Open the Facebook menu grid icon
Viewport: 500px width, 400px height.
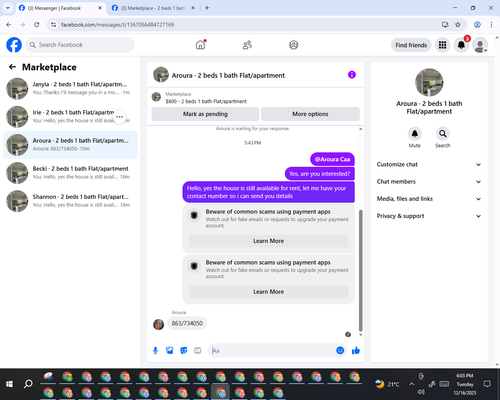[442, 45]
